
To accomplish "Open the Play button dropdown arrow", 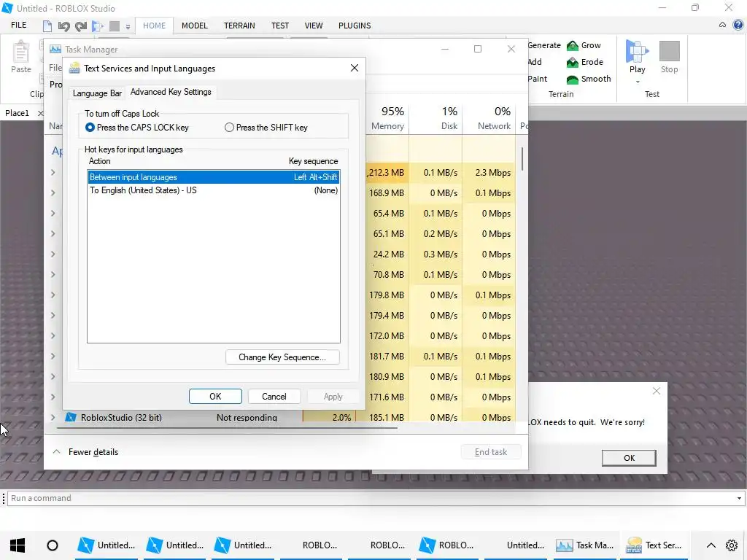I will tap(638, 82).
